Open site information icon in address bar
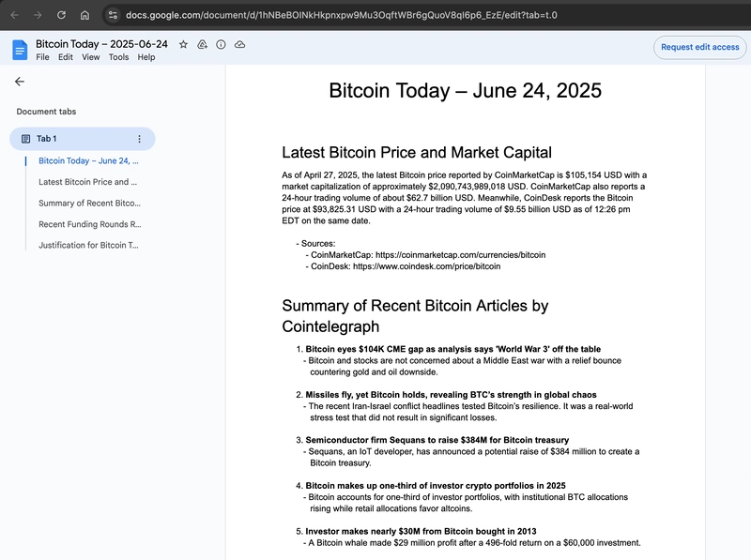 113,15
